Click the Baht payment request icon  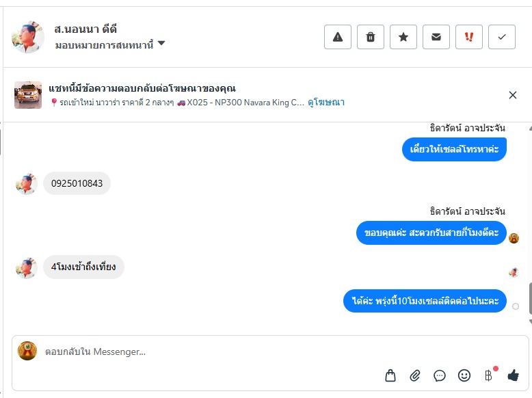pos(488,375)
